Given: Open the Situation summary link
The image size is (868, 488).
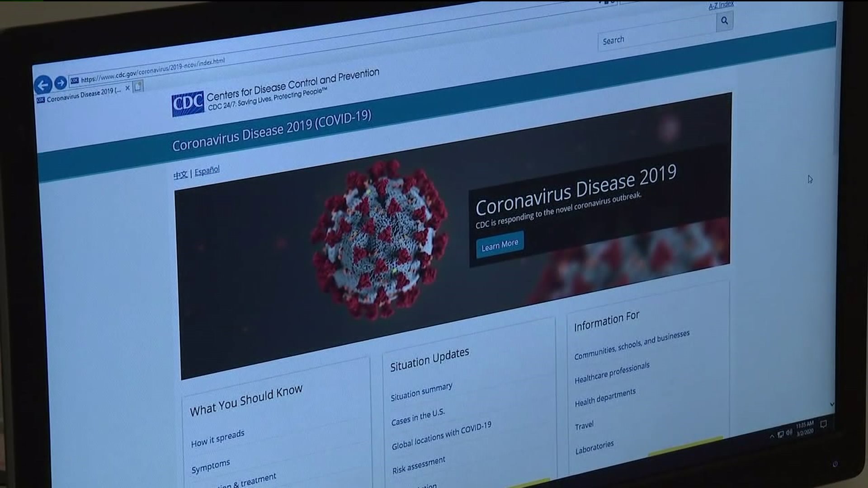Looking at the screenshot, I should click(421, 392).
